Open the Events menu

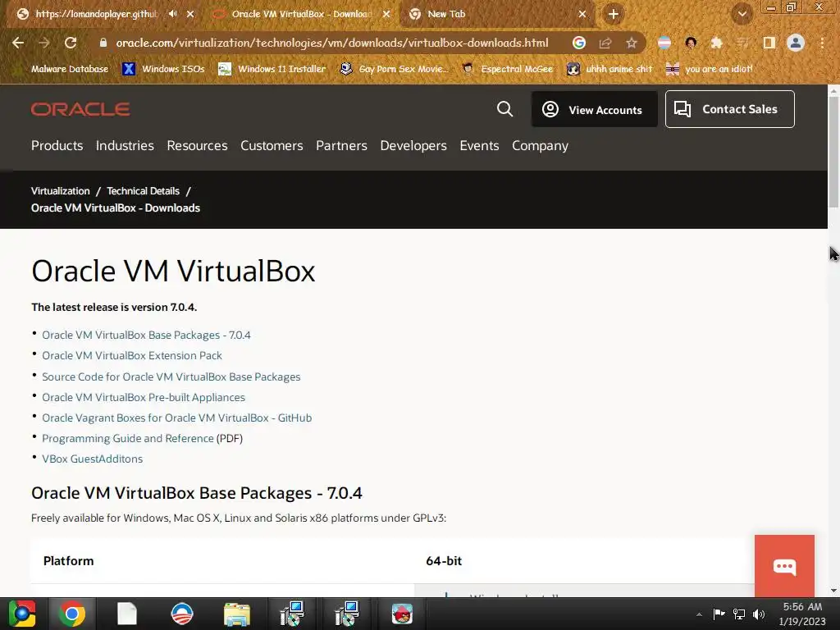click(479, 146)
